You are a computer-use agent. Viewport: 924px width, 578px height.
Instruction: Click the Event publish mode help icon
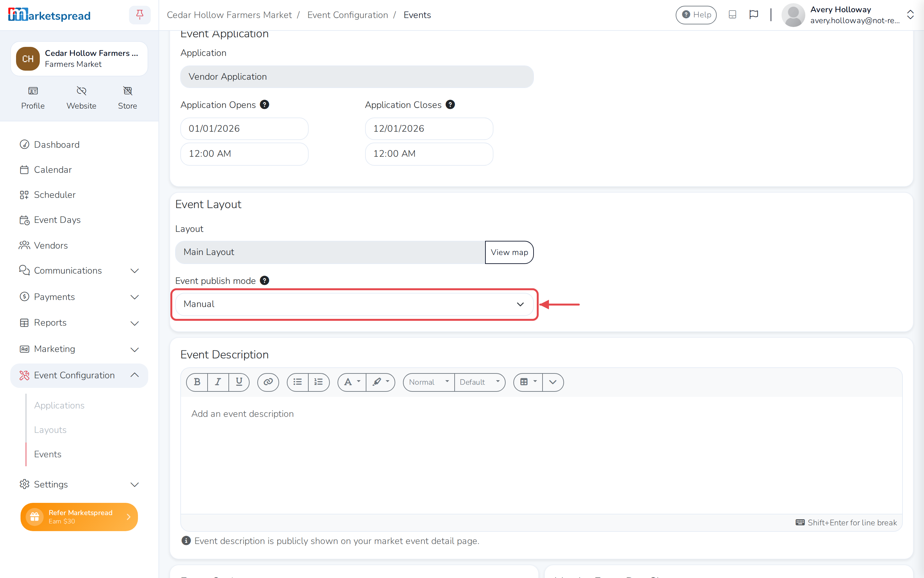point(264,281)
